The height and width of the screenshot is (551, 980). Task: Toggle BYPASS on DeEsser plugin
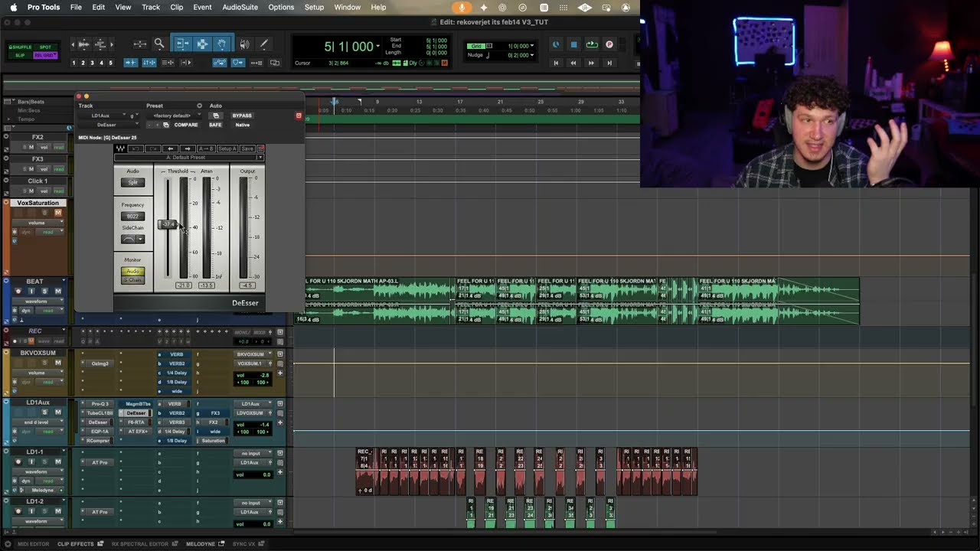coord(242,116)
